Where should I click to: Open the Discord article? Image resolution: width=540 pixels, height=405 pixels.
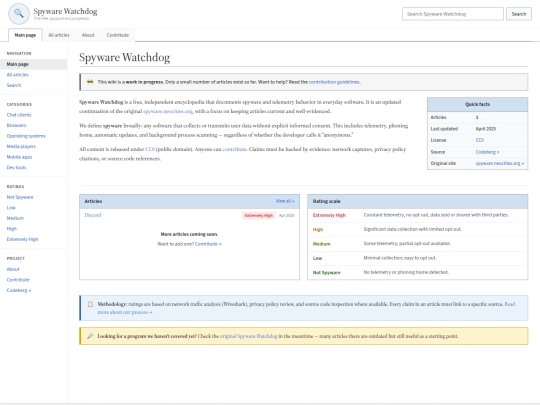(93, 215)
